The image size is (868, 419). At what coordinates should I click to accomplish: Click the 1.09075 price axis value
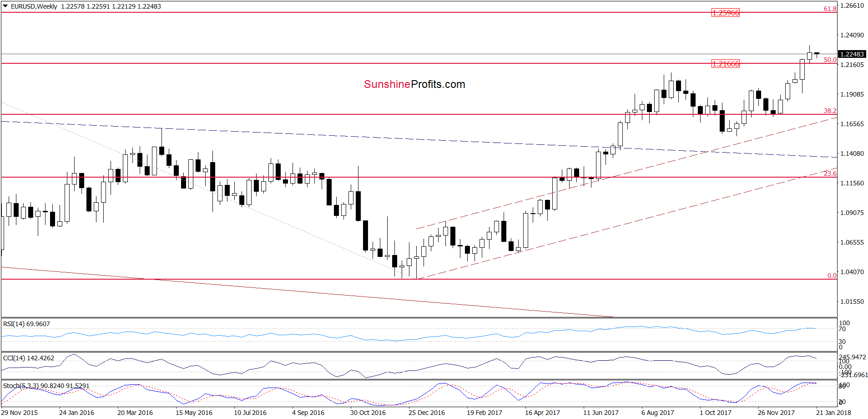[x=852, y=213]
